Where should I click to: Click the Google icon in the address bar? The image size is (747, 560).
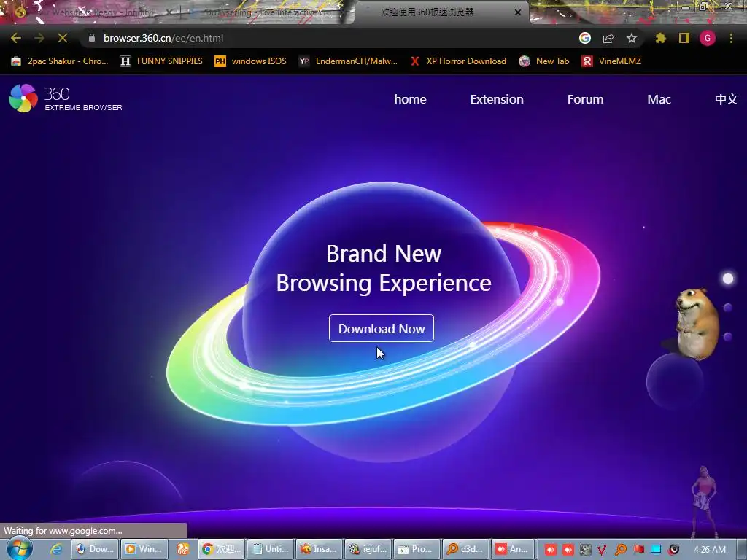(x=585, y=38)
